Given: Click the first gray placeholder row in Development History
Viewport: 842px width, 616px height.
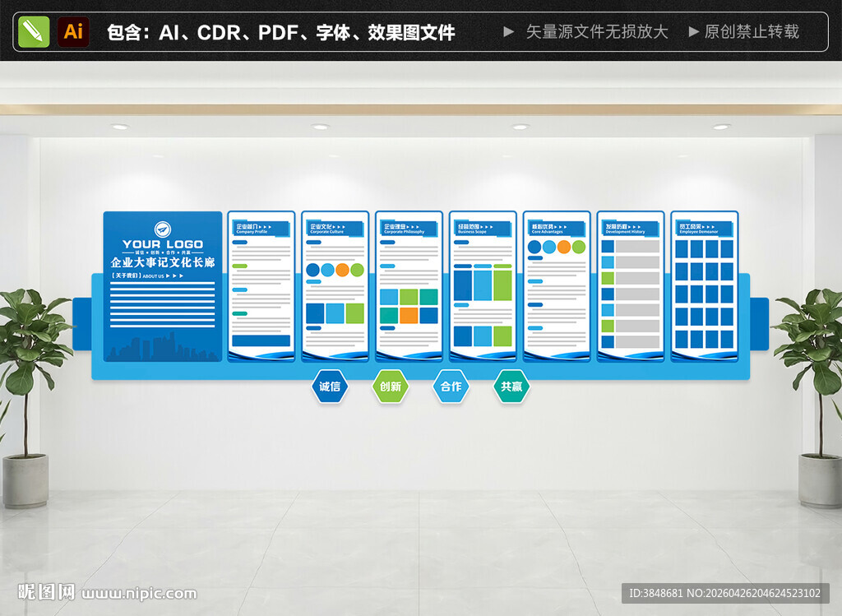Looking at the screenshot, I should pos(637,247).
